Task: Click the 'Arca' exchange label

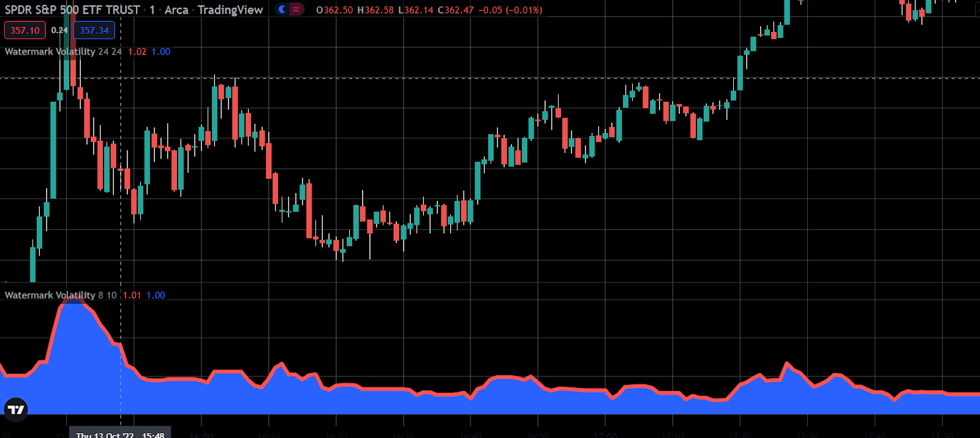Action: pos(176,10)
